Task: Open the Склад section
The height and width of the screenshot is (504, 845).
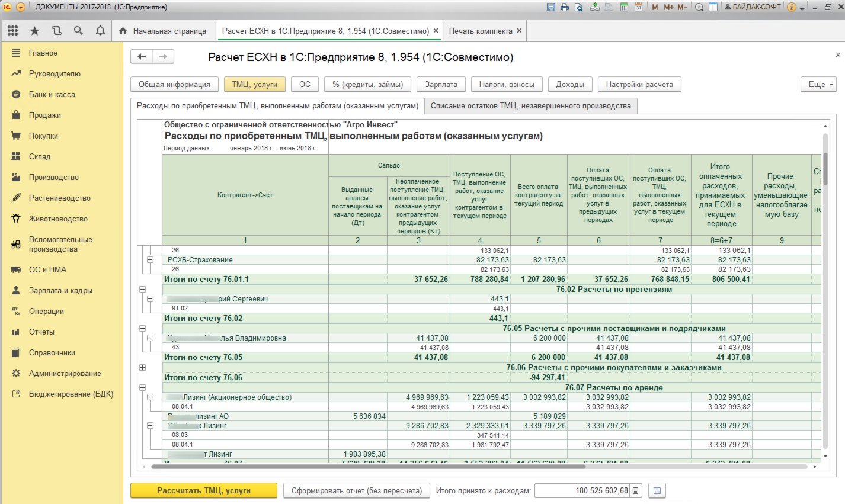Action: click(62, 156)
